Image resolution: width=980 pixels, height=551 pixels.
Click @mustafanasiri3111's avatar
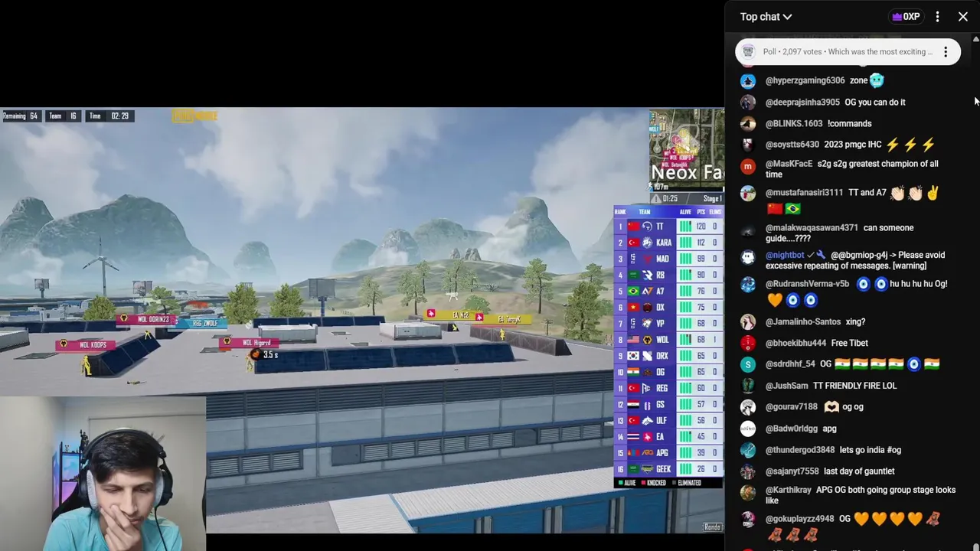748,194
